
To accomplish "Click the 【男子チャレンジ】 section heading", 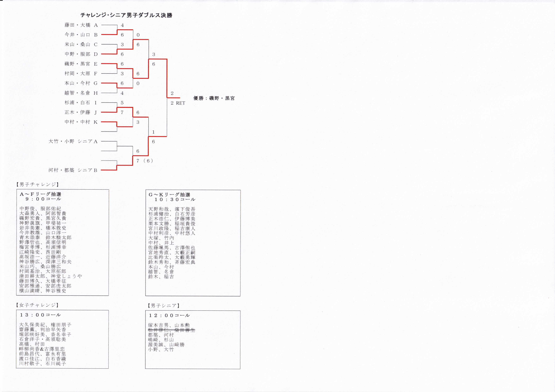I will (38, 184).
